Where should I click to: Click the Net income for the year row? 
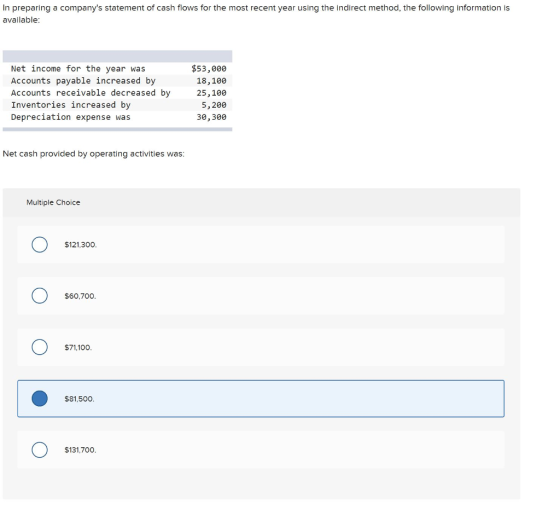(x=118, y=69)
